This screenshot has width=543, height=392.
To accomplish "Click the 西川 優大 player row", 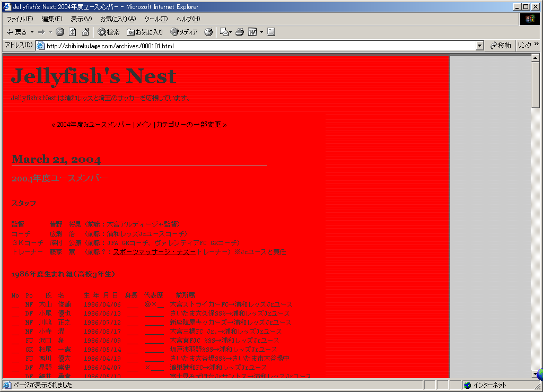I will pos(151,359).
